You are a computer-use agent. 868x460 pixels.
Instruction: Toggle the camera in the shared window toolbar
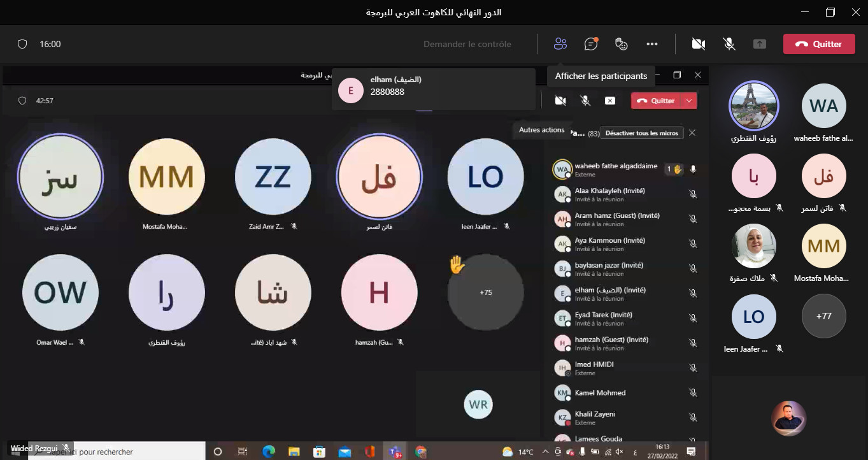[560, 101]
